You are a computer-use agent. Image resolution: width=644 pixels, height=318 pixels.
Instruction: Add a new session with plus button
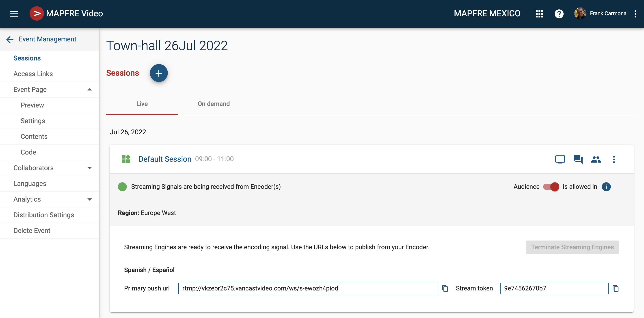point(158,73)
